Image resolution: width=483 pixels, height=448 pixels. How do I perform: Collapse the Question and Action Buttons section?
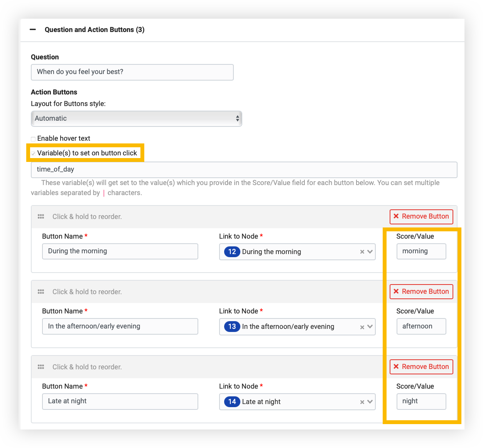click(x=32, y=30)
